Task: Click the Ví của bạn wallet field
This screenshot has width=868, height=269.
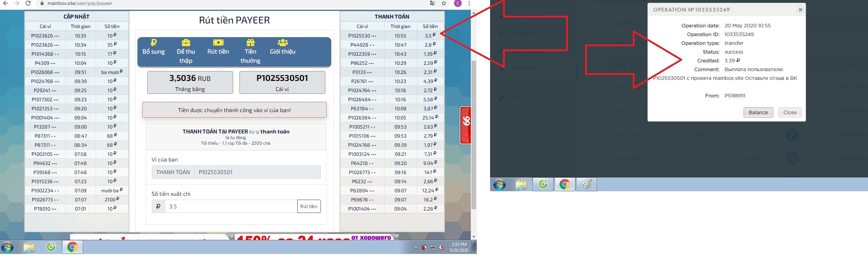Action: coord(257,172)
